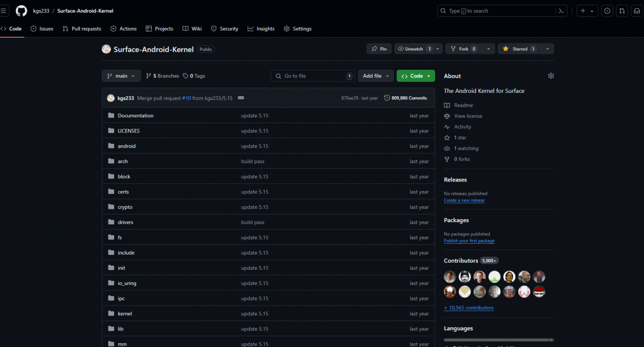Viewport: 644px width, 347px height.
Task: Focus the Go to file input
Action: pos(313,76)
